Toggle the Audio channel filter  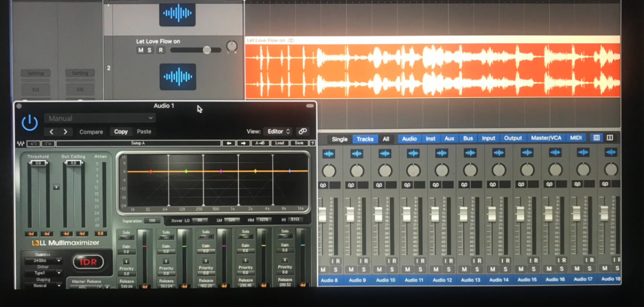point(410,138)
